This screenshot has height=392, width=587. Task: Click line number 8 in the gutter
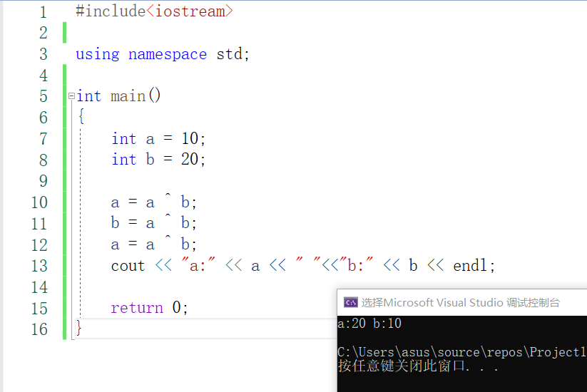(44, 160)
